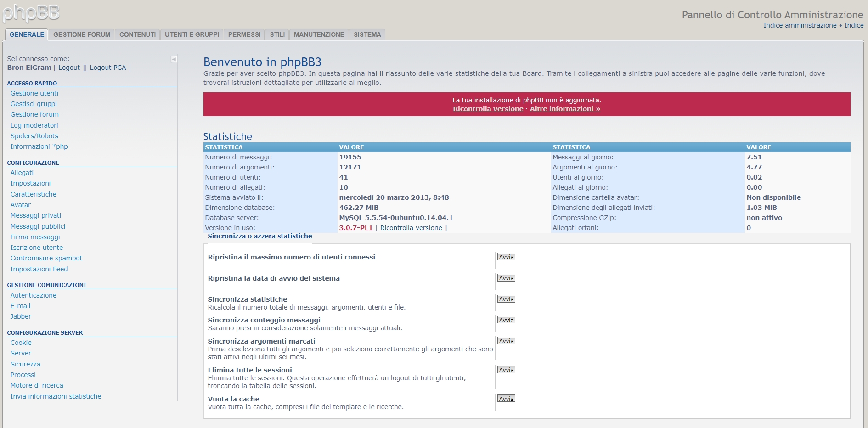Show Informazioni *php page
Viewport: 868px width, 428px height.
pos(39,146)
